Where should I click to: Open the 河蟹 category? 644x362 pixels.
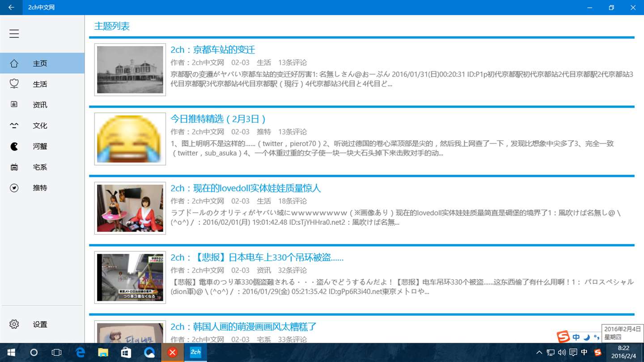[42, 146]
